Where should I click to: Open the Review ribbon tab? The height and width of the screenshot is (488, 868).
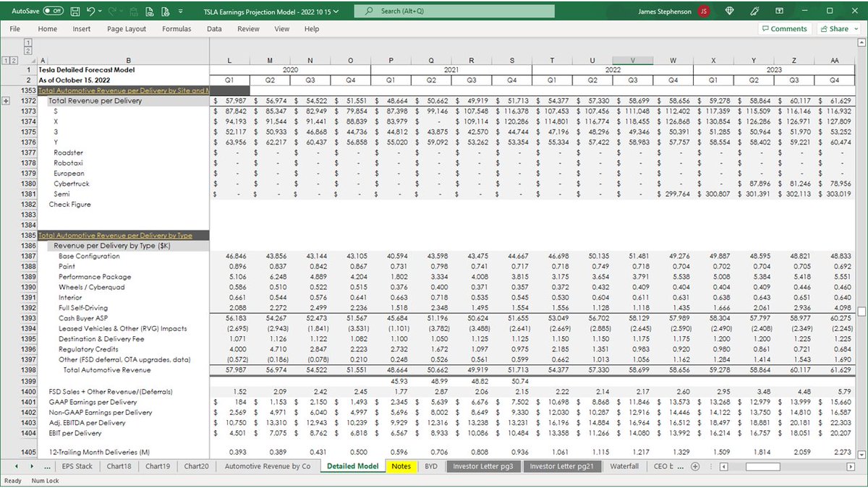(x=248, y=29)
